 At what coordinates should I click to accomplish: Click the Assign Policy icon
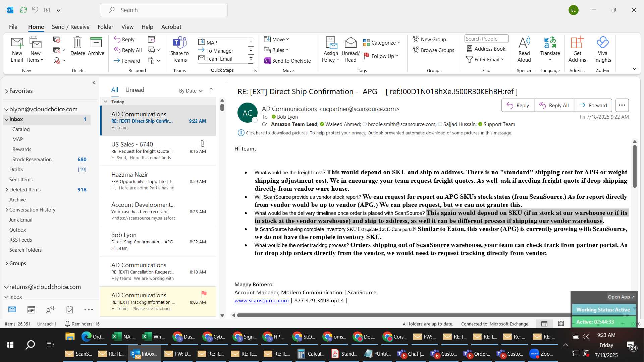(x=331, y=50)
